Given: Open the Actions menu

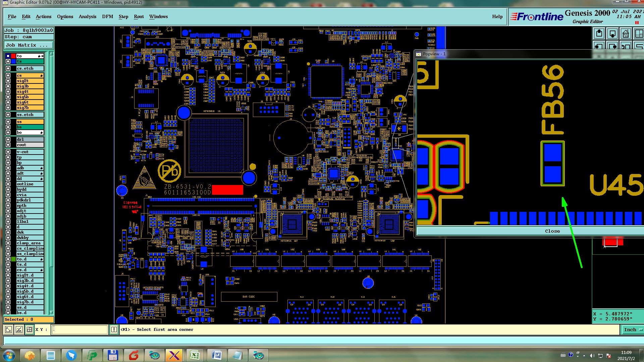Looking at the screenshot, I should tap(44, 16).
